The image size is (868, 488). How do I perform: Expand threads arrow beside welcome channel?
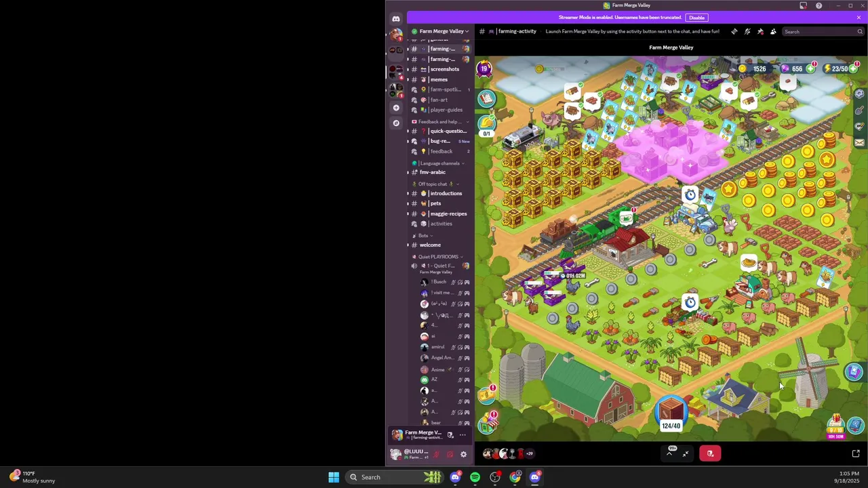point(408,245)
